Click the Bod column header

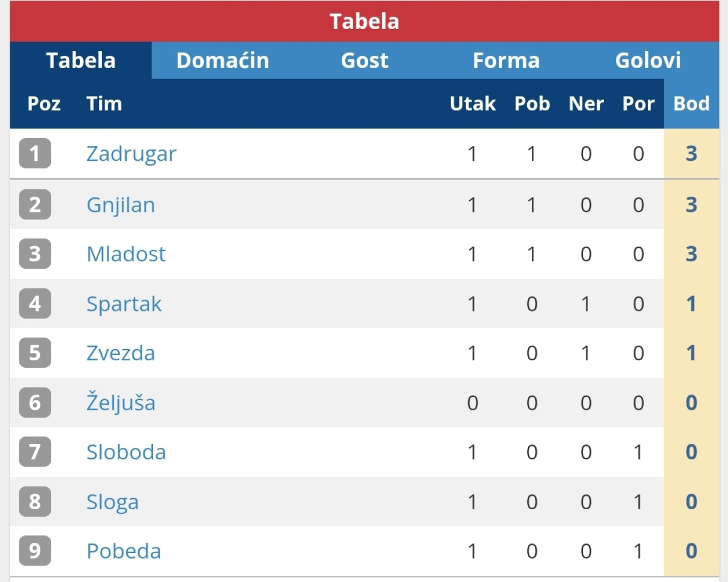pyautogui.click(x=691, y=104)
